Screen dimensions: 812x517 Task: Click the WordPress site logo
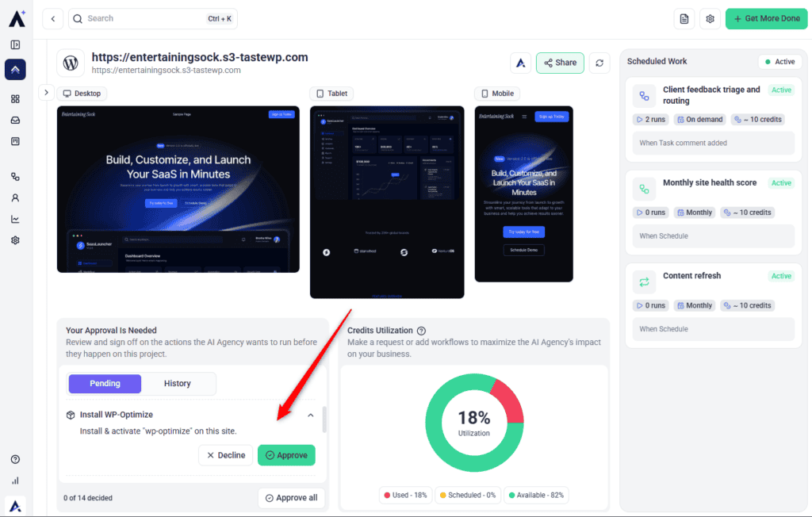point(71,63)
